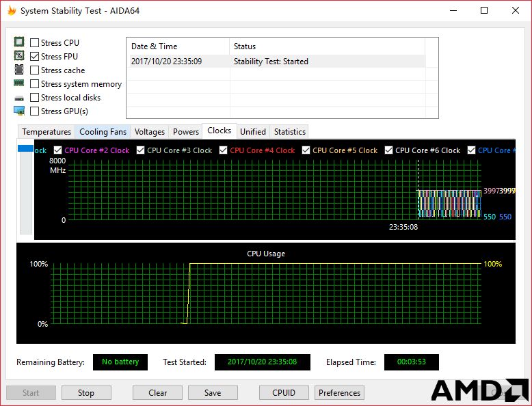Click the disk drive icon beside Stress local disks
Viewport: 532px width, 406px height.
(x=19, y=98)
